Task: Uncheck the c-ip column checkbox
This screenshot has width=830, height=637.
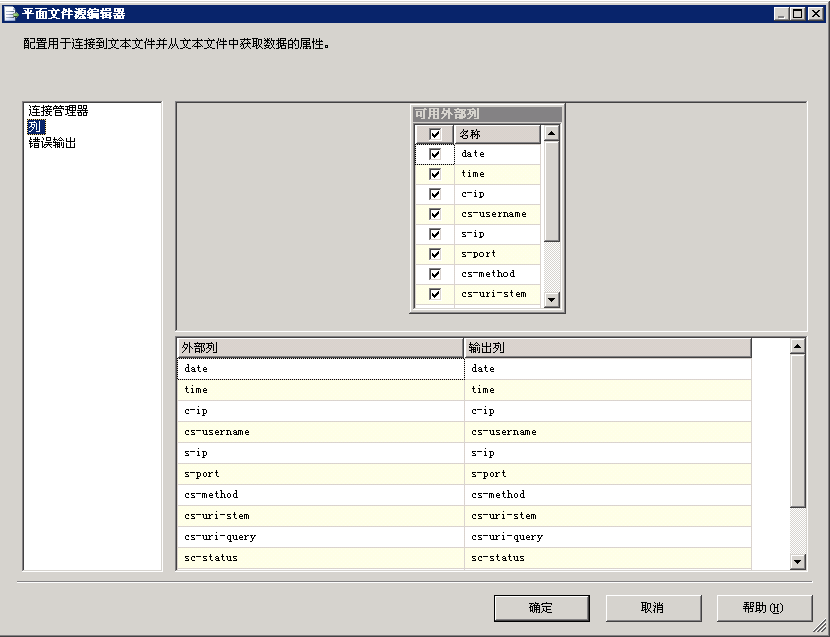Action: tap(435, 194)
